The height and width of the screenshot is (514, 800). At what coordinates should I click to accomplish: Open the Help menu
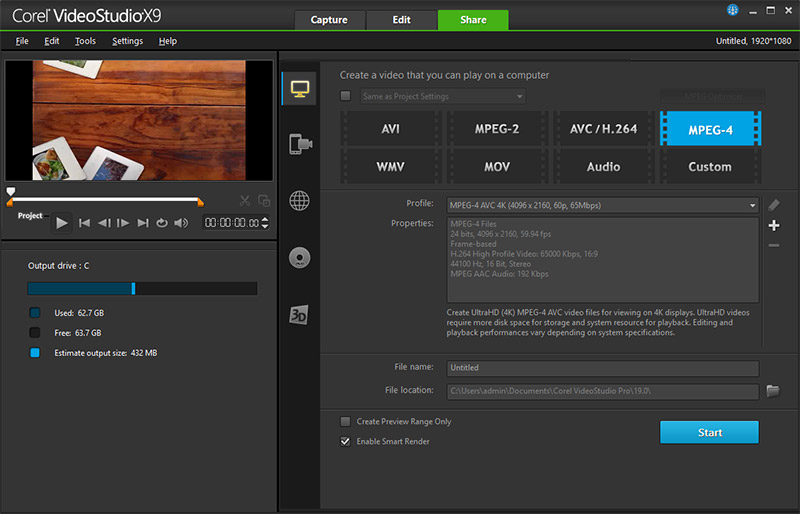(x=167, y=41)
